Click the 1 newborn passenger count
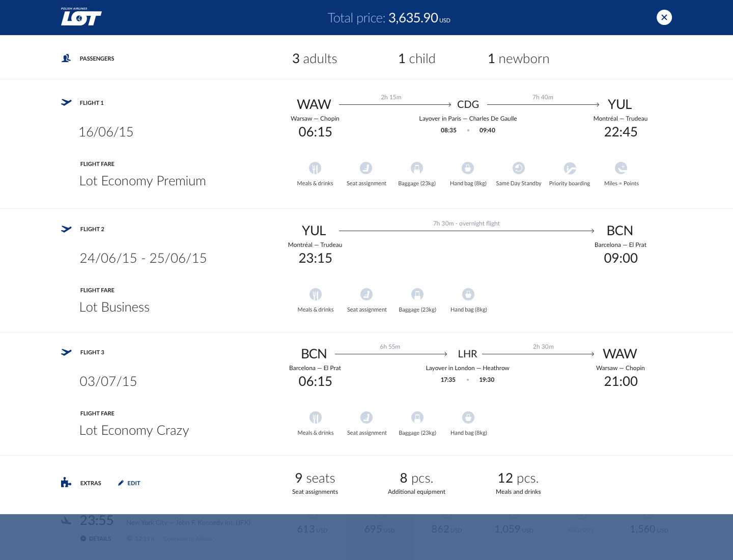The height and width of the screenshot is (560, 733). tap(519, 59)
